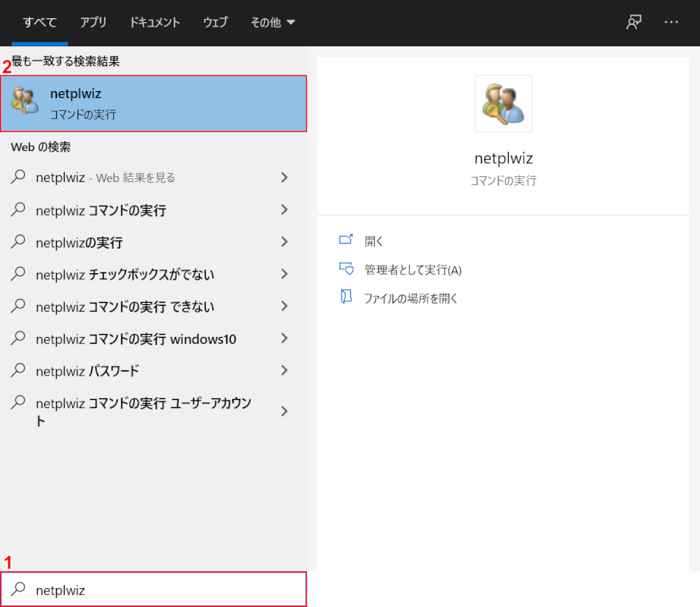Select 'netplwiz コマンドの実行 windows10' suggestion

pyautogui.click(x=136, y=339)
